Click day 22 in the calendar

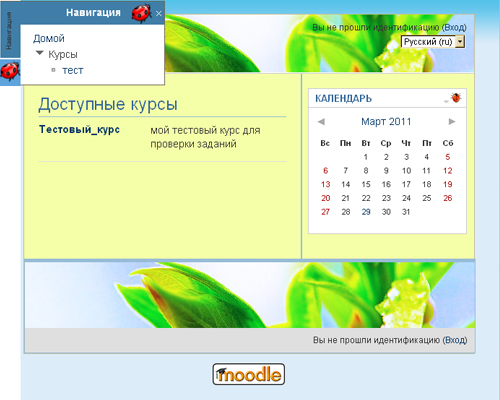(x=366, y=198)
